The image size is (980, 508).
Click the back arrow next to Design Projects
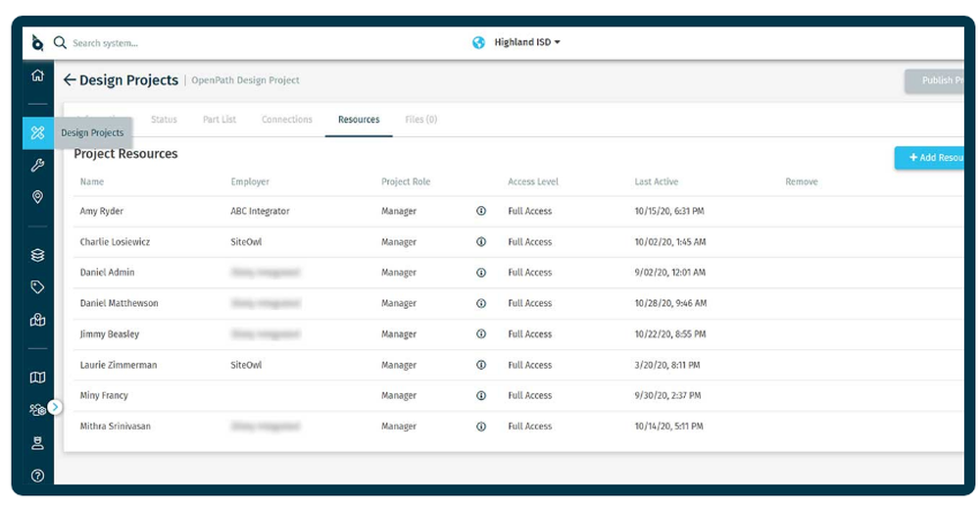[70, 80]
